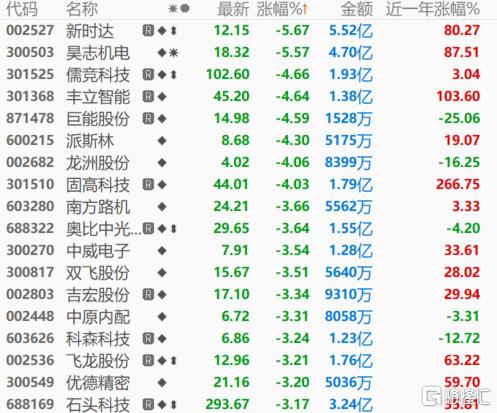Image resolution: width=497 pixels, height=413 pixels.
Task: Click the R badge on the 丰立智能 row
Action: pyautogui.click(x=148, y=97)
